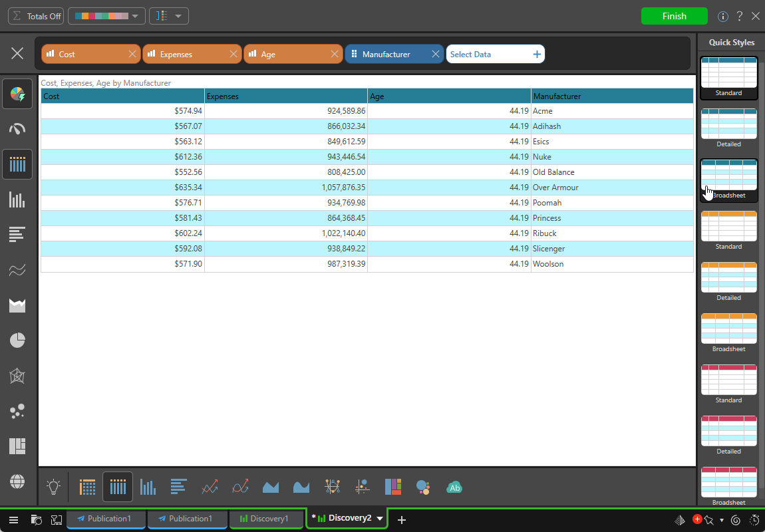Image resolution: width=765 pixels, height=532 pixels.
Task: Choose the area chart visual in bottom bar
Action: tap(271, 487)
